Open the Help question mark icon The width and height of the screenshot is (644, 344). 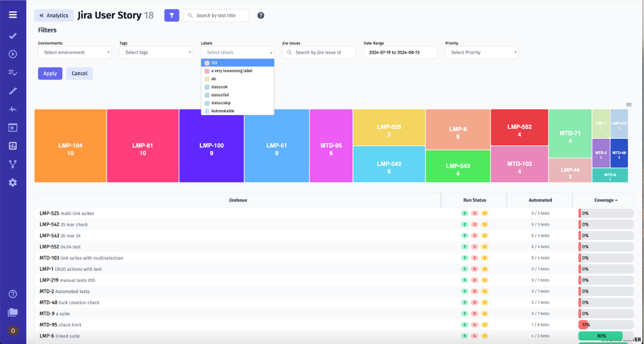click(12, 294)
